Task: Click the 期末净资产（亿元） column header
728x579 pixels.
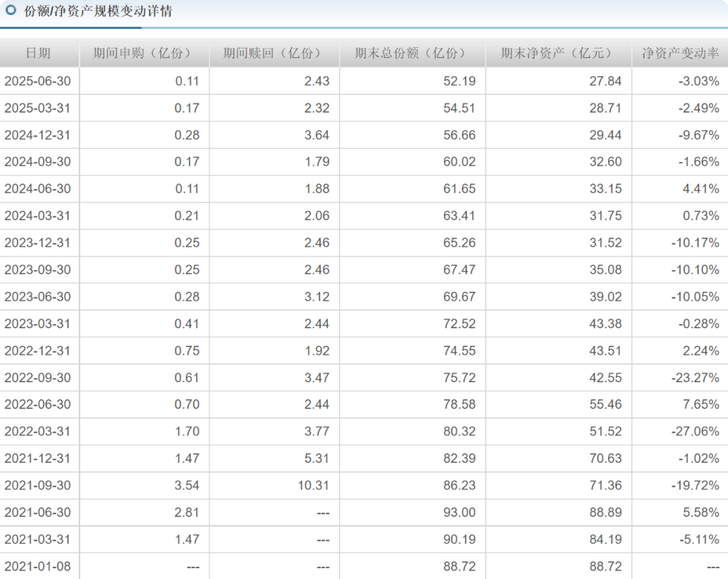Action: (557, 53)
